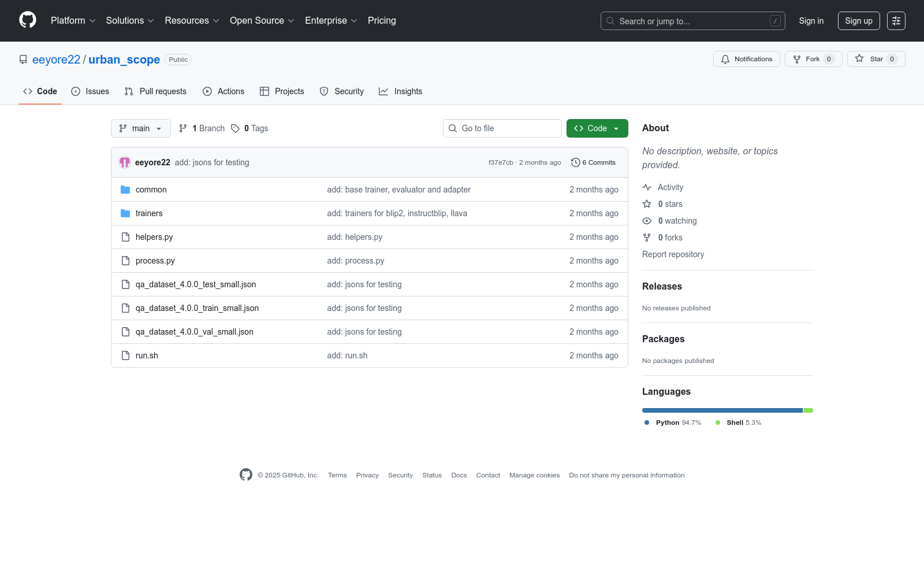Click the Sign up button
The width and height of the screenshot is (924, 578).
(x=859, y=21)
